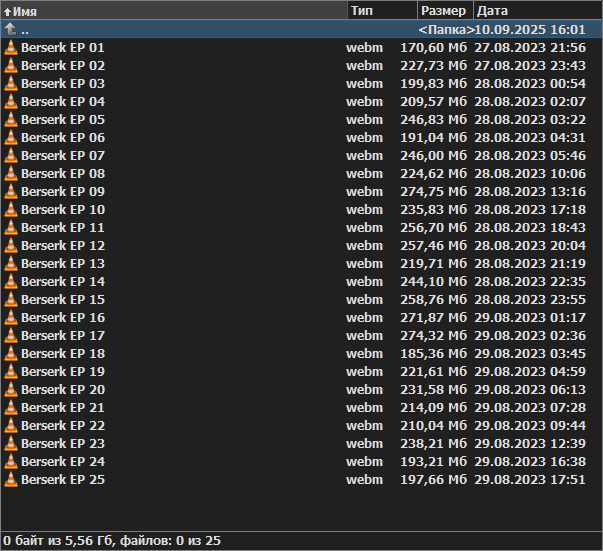603x551 pixels.
Task: Click the webm type of Berserk EP 17
Action: 364,335
